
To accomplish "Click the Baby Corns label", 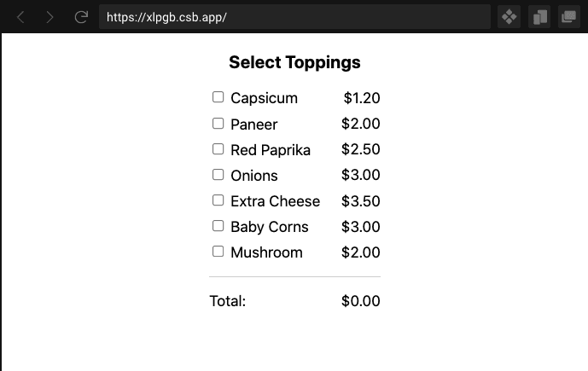I will click(269, 227).
